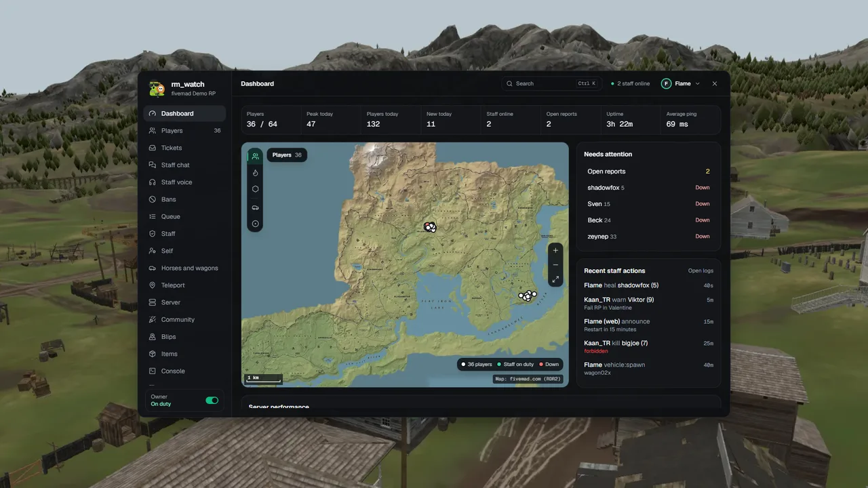Image resolution: width=868 pixels, height=488 pixels.
Task: Open Self section in sidebar
Action: [185, 251]
